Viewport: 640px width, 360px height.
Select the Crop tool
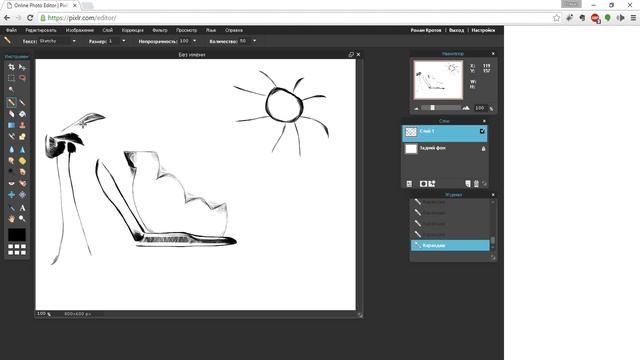pyautogui.click(x=11, y=67)
